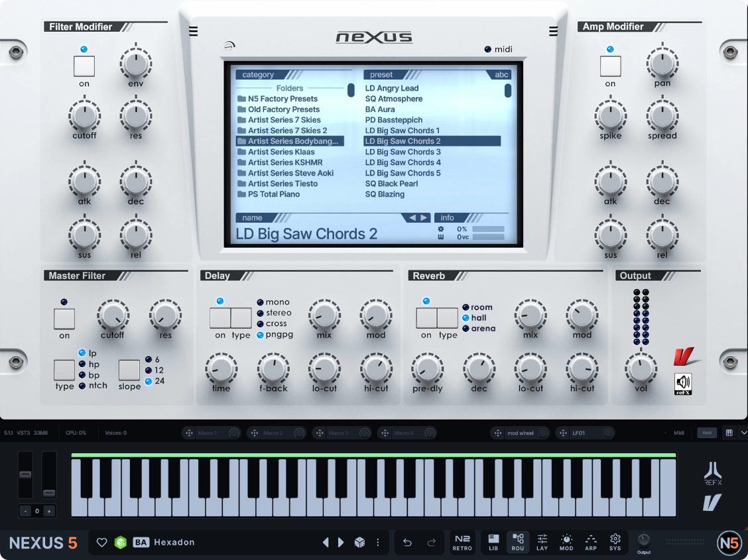This screenshot has height=560, width=748.
Task: Increase octave with the plus button
Action: click(49, 511)
